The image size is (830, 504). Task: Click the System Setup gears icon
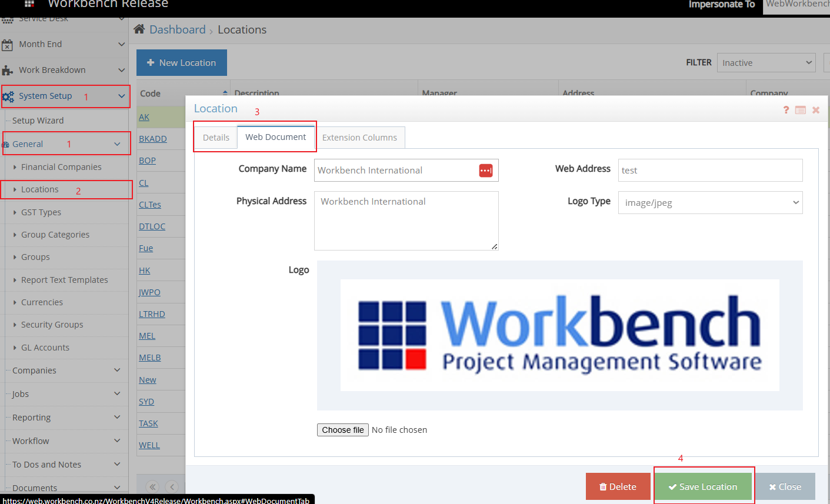click(x=8, y=96)
